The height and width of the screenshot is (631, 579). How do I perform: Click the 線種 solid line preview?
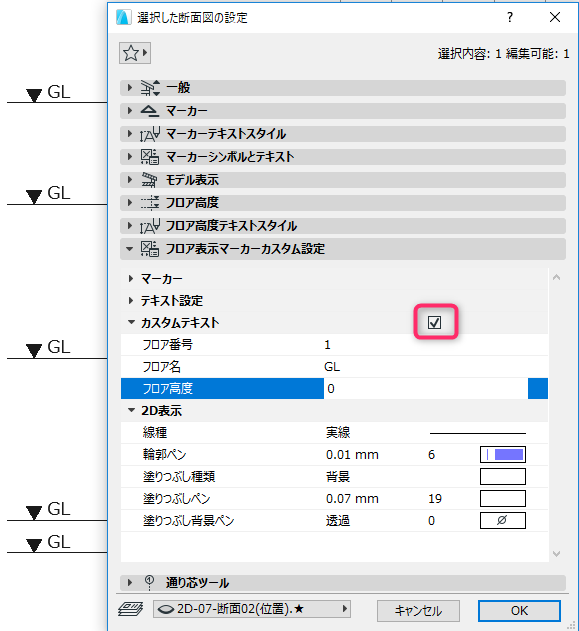(x=478, y=433)
